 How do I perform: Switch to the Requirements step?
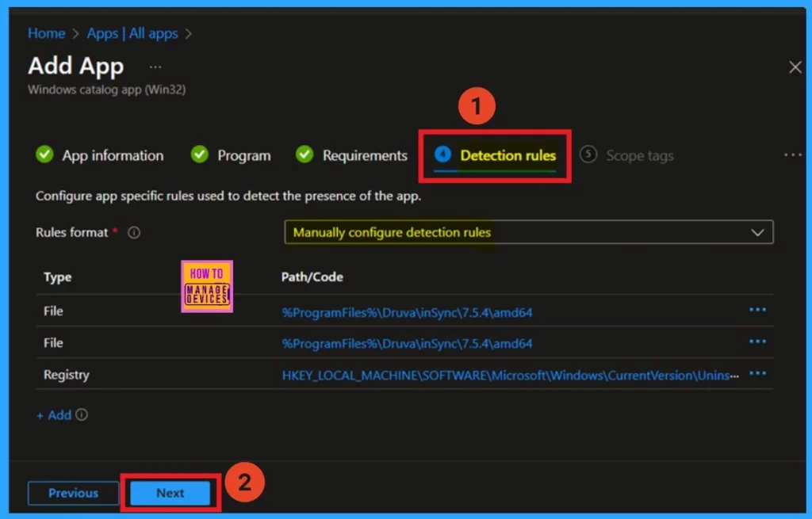(351, 155)
